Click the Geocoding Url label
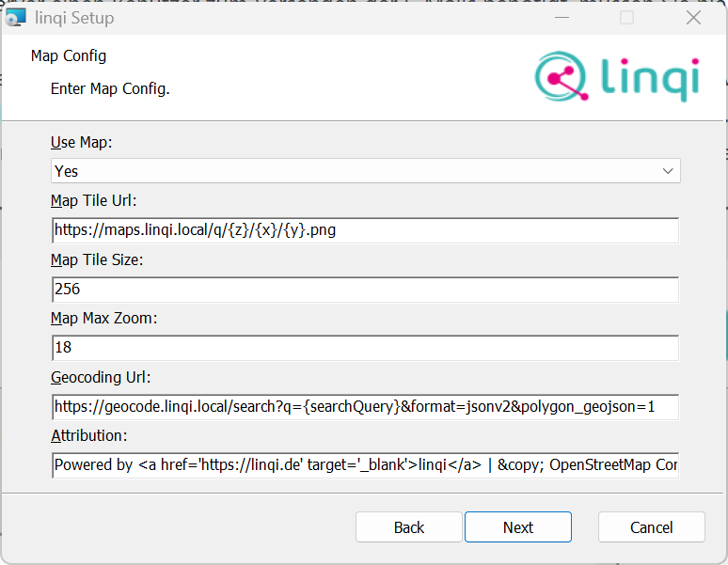This screenshot has width=728, height=565. 100,377
